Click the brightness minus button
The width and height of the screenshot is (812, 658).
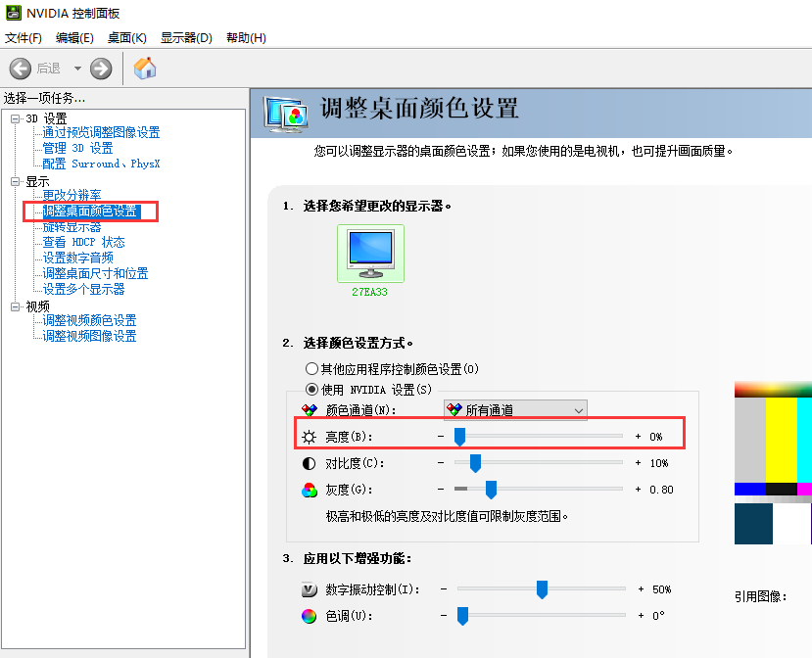pos(441,437)
